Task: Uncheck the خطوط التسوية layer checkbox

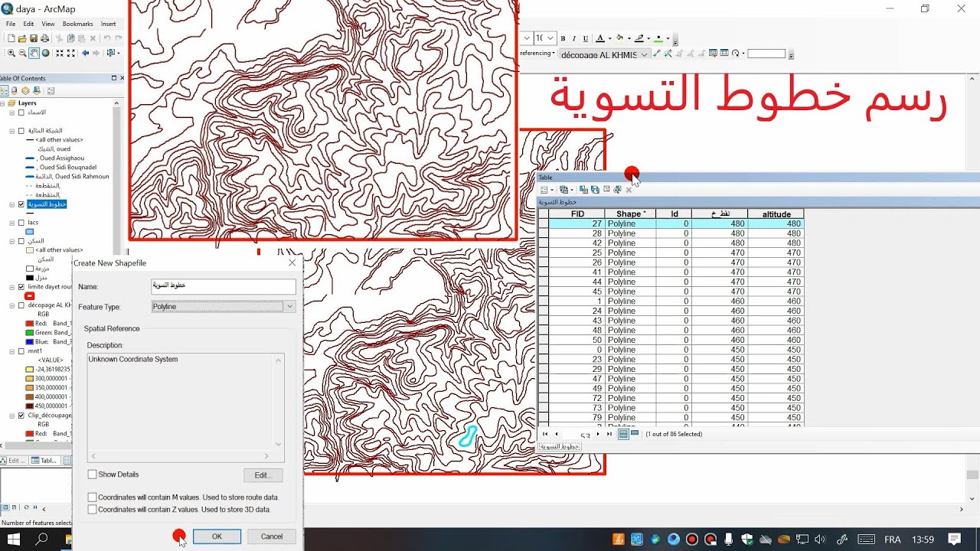Action: click(x=21, y=204)
